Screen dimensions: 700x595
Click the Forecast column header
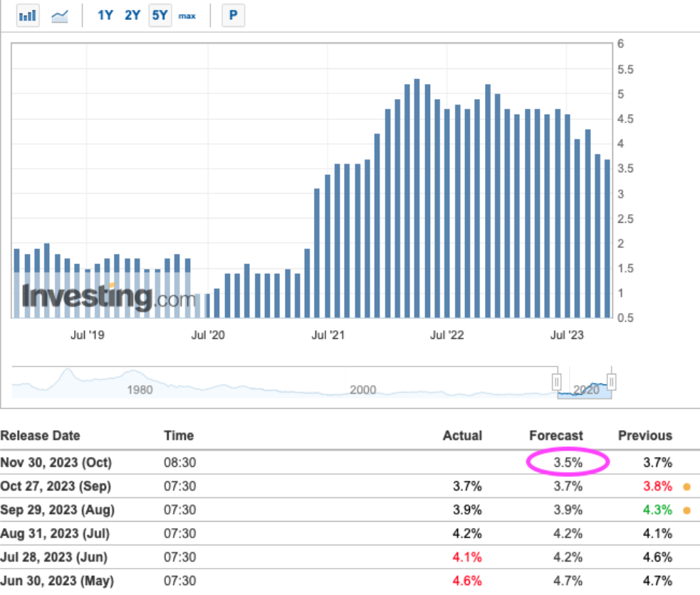pyautogui.click(x=556, y=436)
